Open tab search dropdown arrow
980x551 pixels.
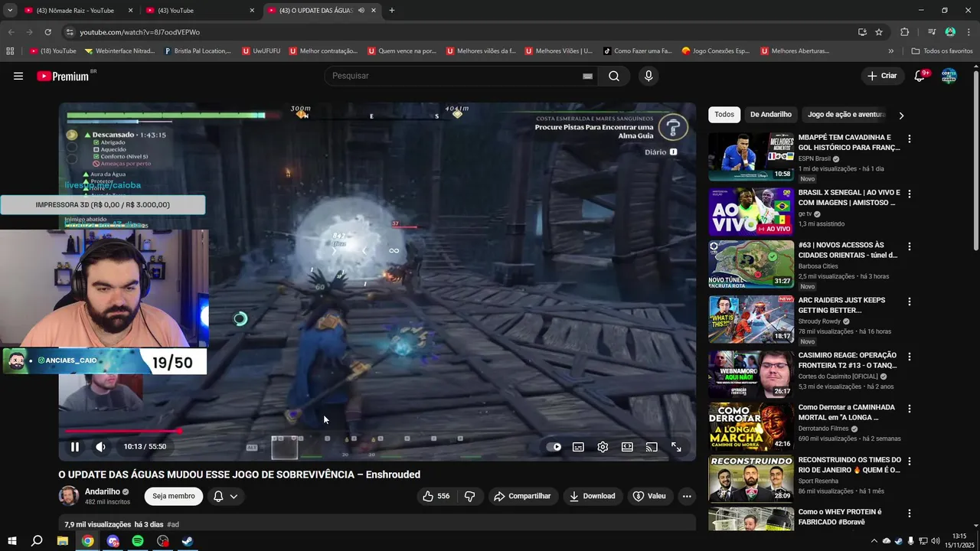click(x=10, y=11)
